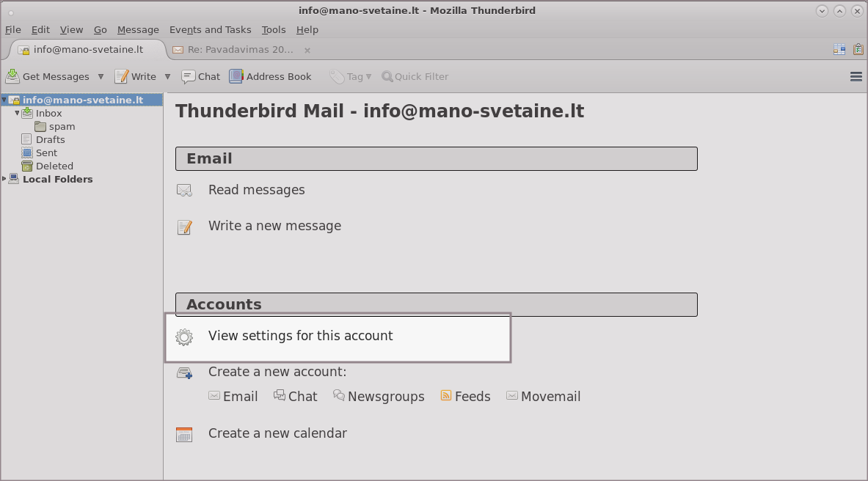Click the Lightning calendar icon in tab bar
The image size is (868, 481).
tap(839, 50)
